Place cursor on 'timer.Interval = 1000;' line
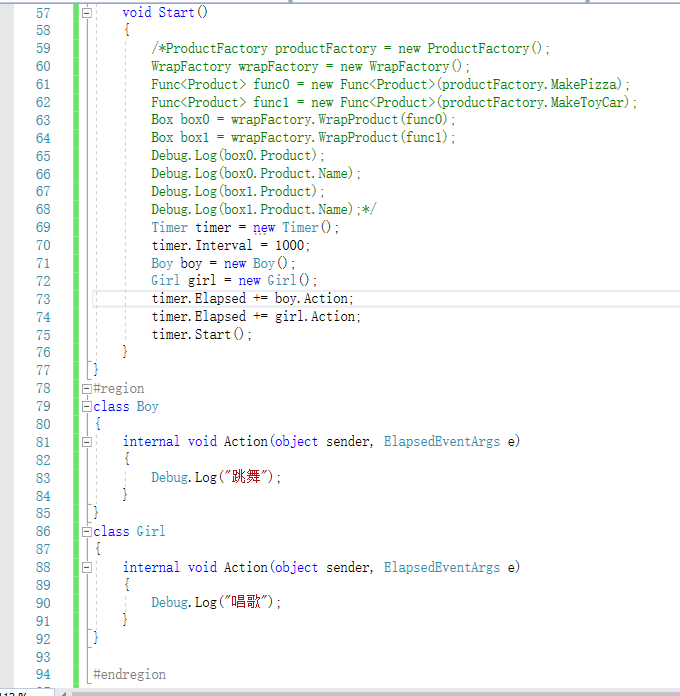Viewport: 680px width, 696px height. pos(230,245)
